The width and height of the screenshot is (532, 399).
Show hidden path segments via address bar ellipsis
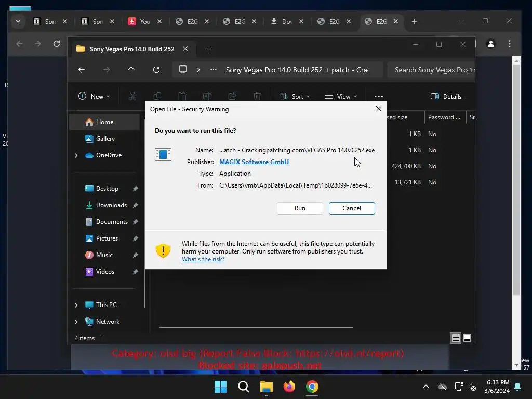coord(214,69)
